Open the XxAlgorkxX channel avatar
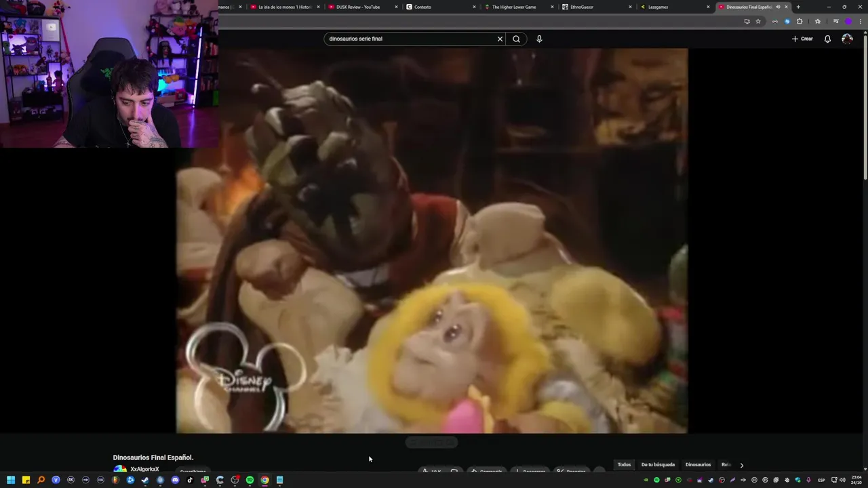The width and height of the screenshot is (868, 488). pyautogui.click(x=120, y=469)
